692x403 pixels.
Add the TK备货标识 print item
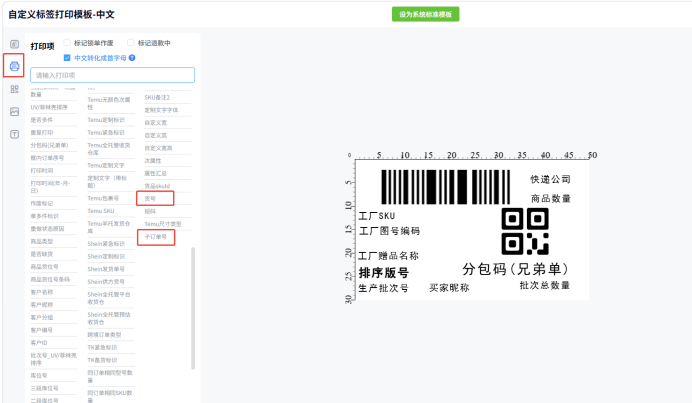(x=102, y=360)
